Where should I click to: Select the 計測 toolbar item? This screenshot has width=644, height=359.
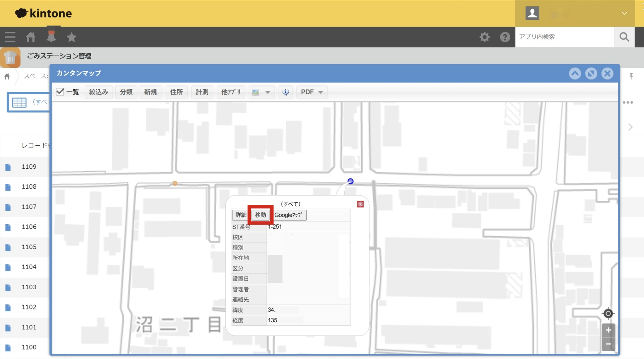click(202, 92)
